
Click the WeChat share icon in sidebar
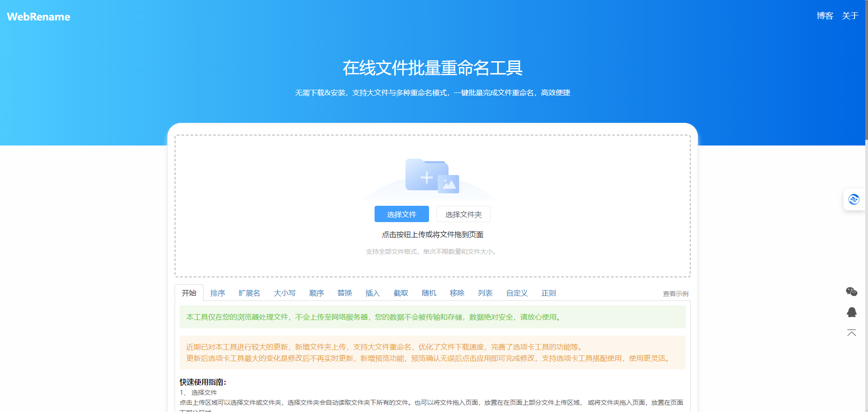(851, 291)
